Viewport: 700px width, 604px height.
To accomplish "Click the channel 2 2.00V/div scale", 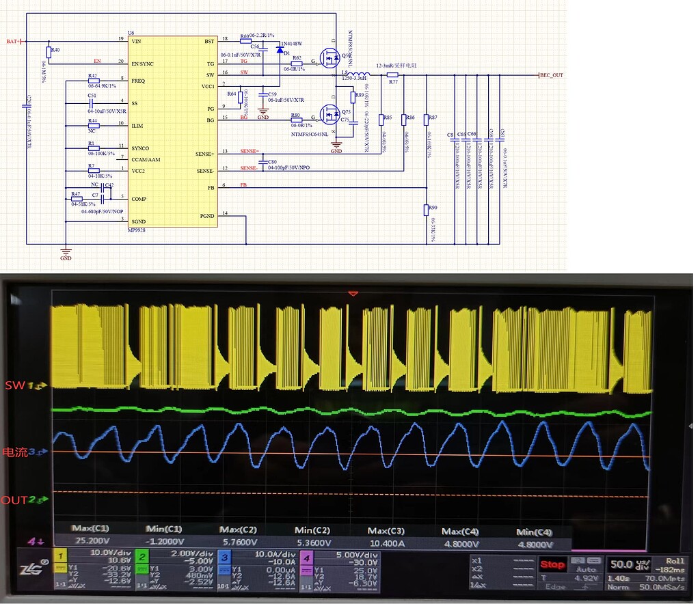I will (x=192, y=553).
